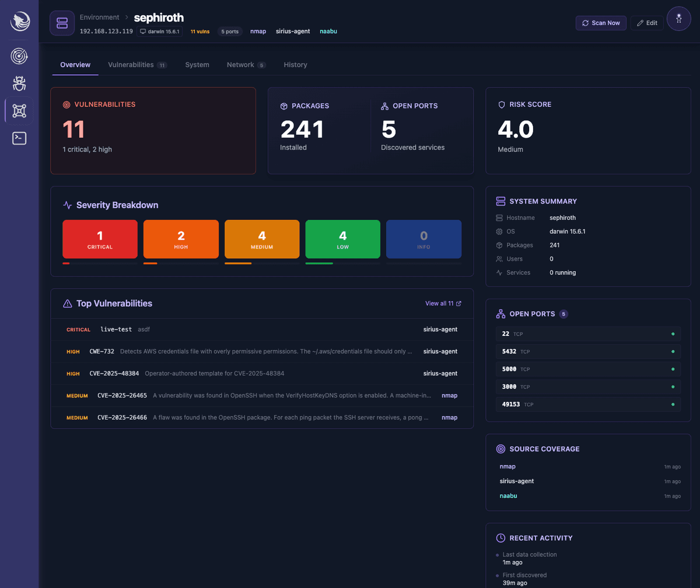
Task: Click the package box icon in the Packages card
Action: click(283, 106)
